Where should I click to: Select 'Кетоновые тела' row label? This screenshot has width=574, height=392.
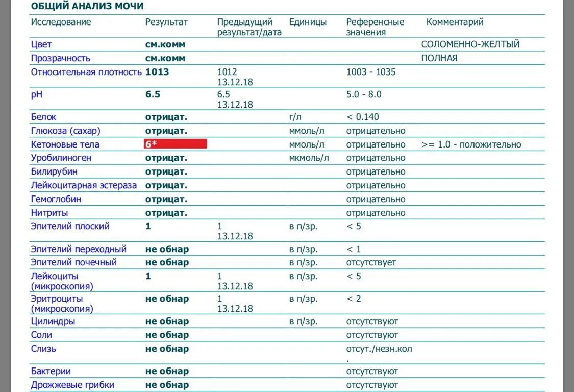[x=65, y=144]
